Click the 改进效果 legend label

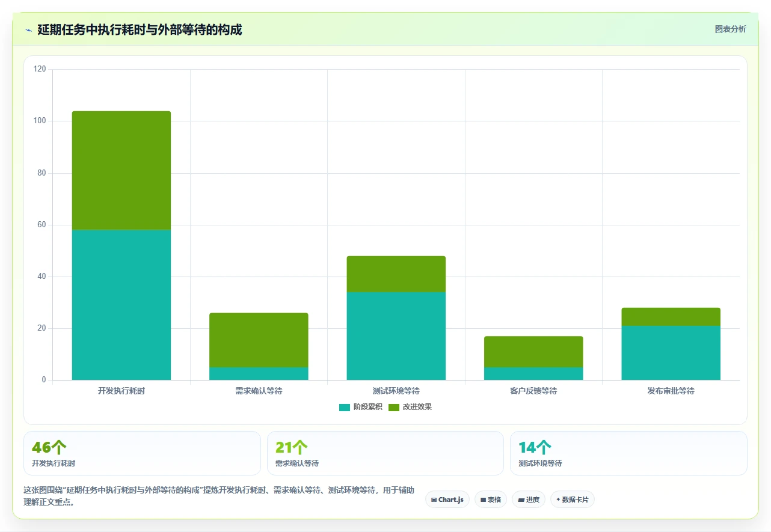417,407
